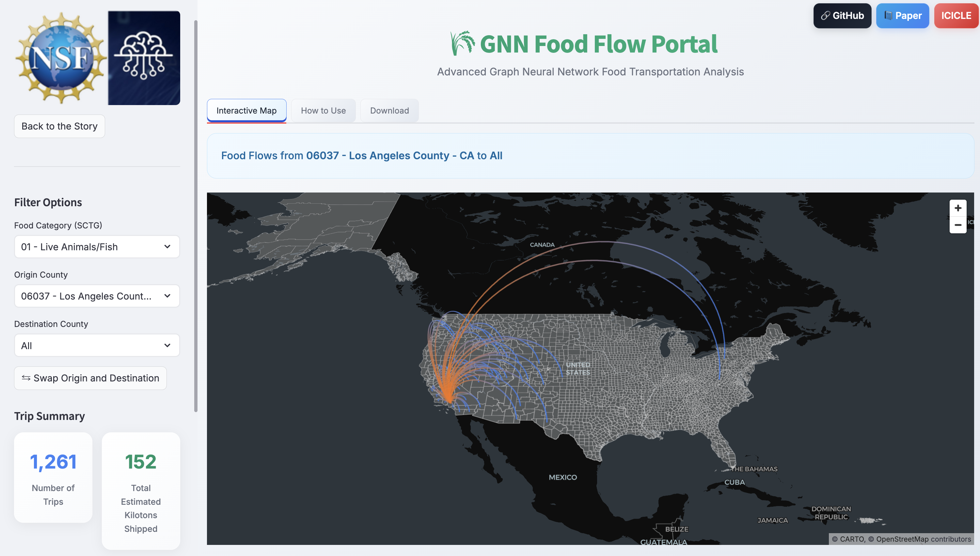The height and width of the screenshot is (556, 980).
Task: Zoom in on the map
Action: click(957, 208)
